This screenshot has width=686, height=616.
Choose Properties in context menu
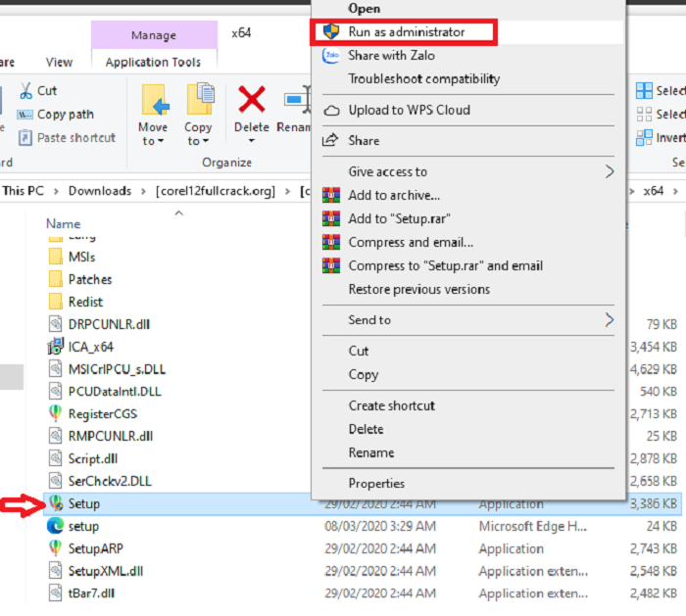(x=376, y=483)
